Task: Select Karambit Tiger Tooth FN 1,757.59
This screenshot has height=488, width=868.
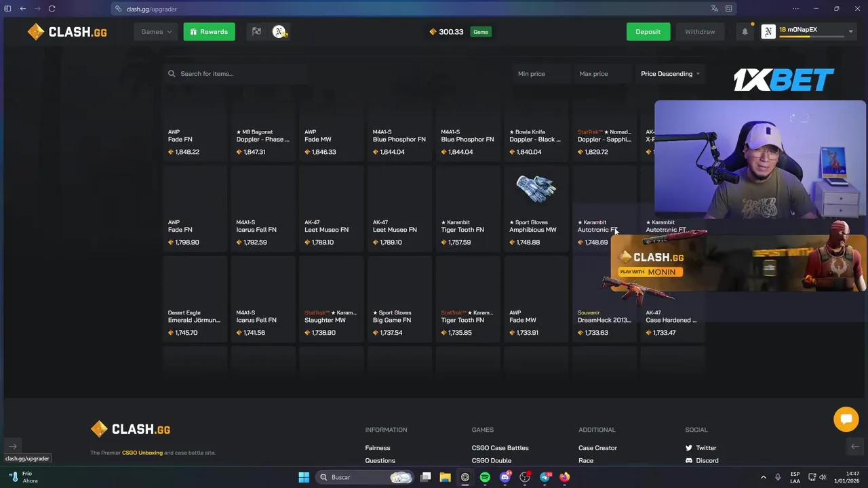Action: [x=468, y=209]
